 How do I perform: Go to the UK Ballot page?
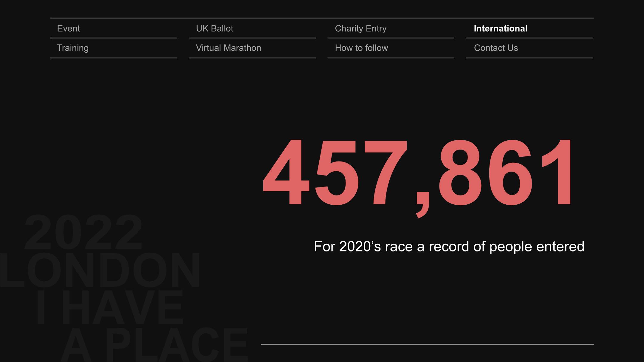pyautogui.click(x=214, y=29)
